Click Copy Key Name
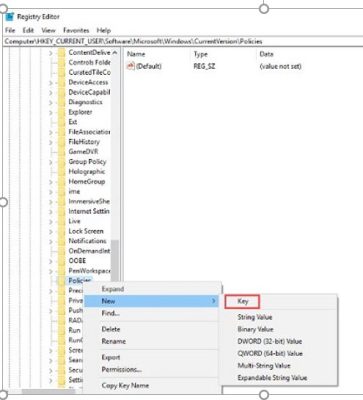Screen dimensions: 363x400 pyautogui.click(x=125, y=385)
